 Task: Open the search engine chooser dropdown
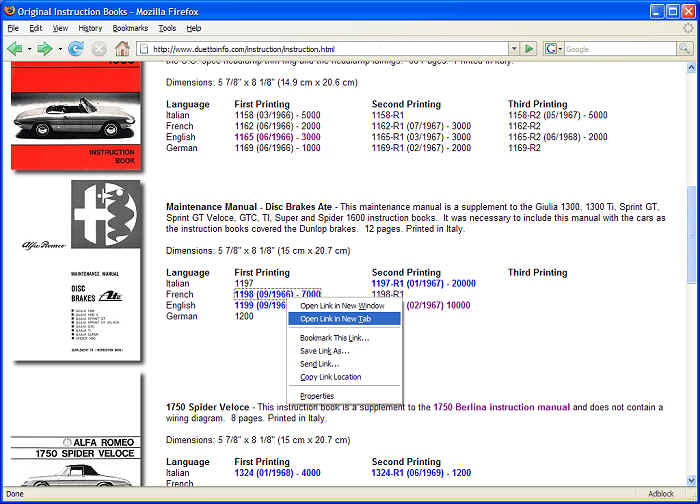pos(560,49)
